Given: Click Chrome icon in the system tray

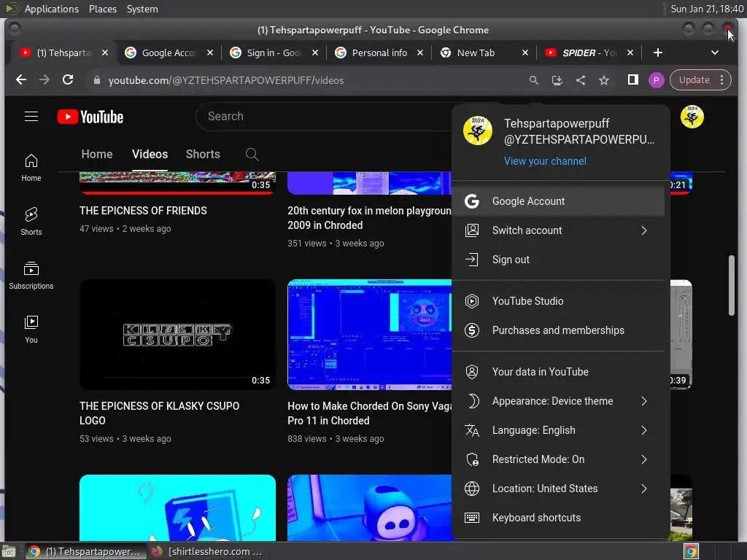Looking at the screenshot, I should (x=691, y=551).
